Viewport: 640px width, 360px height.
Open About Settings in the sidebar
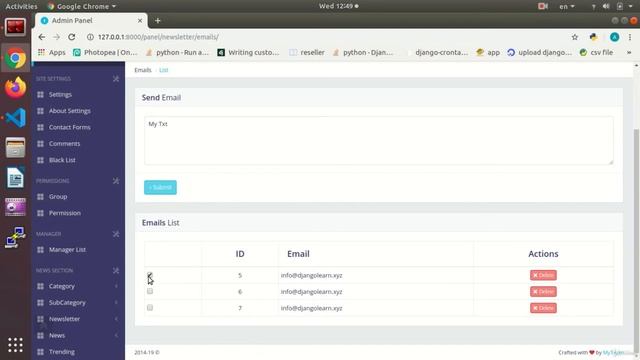click(x=70, y=111)
